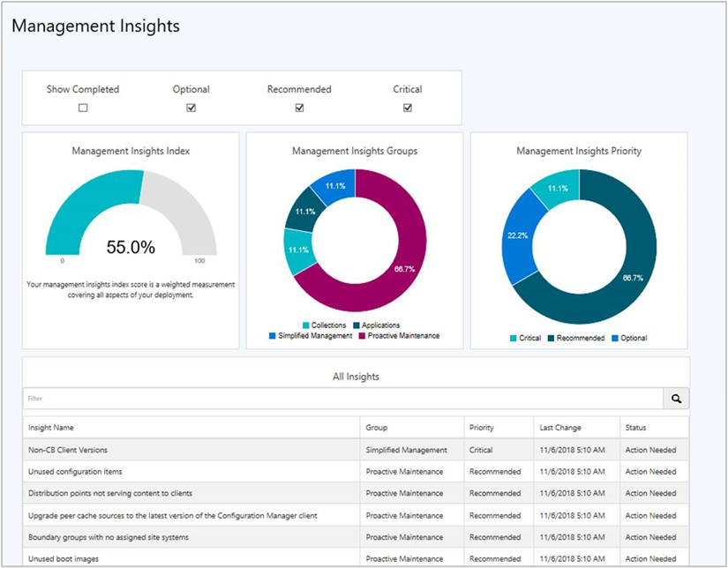Click the 11.1% Collections donut segment
Image resolution: width=728 pixels, height=568 pixels.
click(x=297, y=250)
